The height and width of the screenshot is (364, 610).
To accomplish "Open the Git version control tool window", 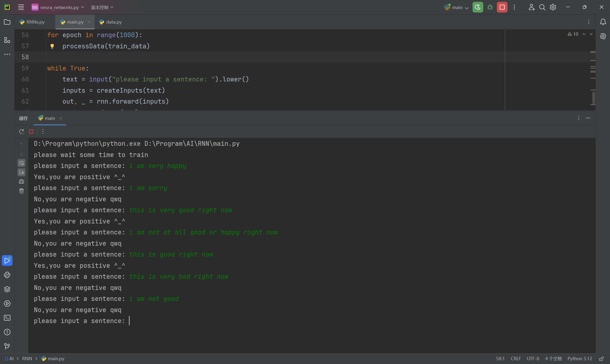I will 7,346.
